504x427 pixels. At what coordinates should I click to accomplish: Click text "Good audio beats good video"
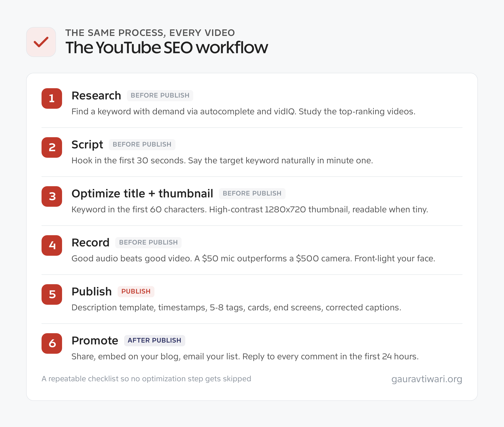coord(131,259)
